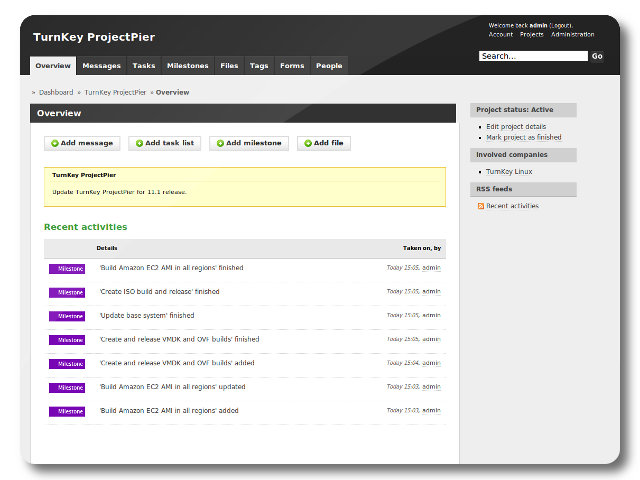Open the TurnKey Linux company link
Screen dimensions: 640x480
pyautogui.click(x=510, y=172)
